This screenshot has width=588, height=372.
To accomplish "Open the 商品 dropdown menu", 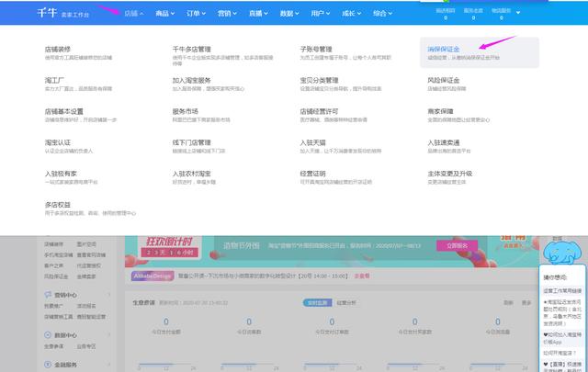I will point(165,14).
